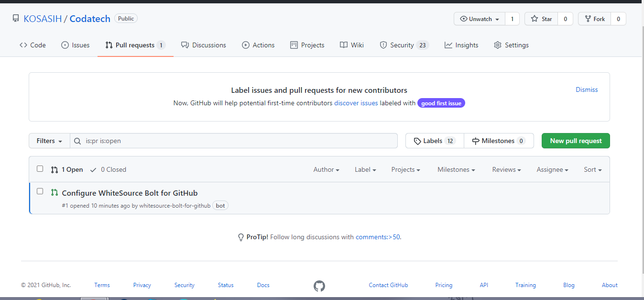Star the Codatech repository
644x300 pixels.
[541, 19]
